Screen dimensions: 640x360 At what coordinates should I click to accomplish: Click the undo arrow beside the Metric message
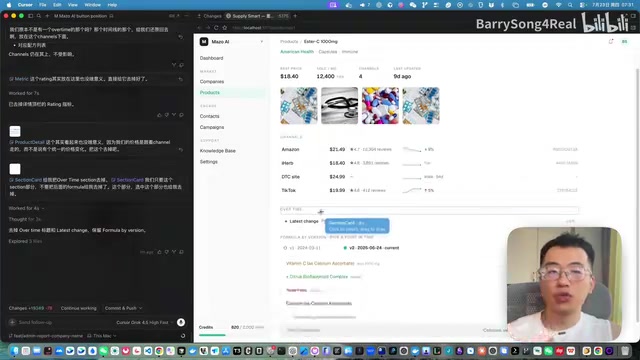[180, 79]
